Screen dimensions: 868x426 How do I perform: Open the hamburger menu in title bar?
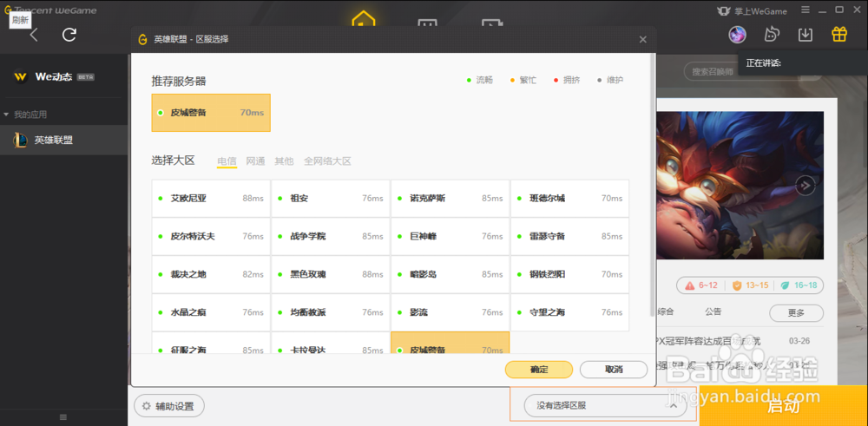[806, 10]
